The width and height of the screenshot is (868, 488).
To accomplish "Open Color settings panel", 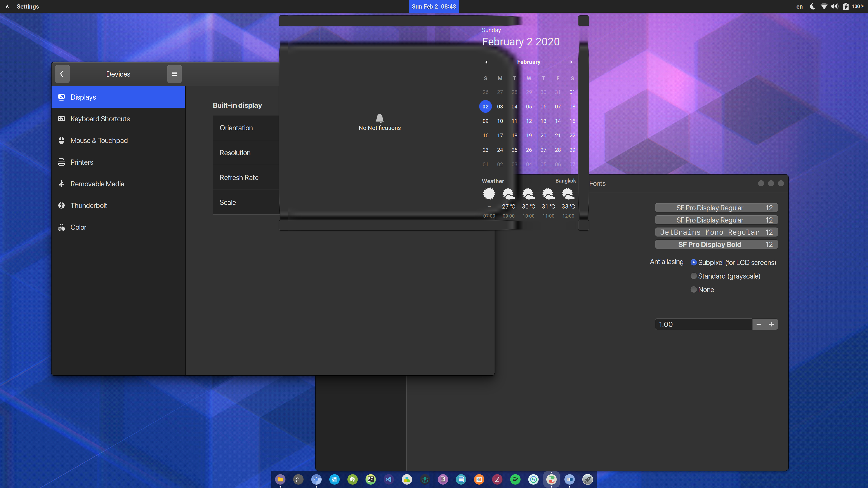I will point(118,227).
